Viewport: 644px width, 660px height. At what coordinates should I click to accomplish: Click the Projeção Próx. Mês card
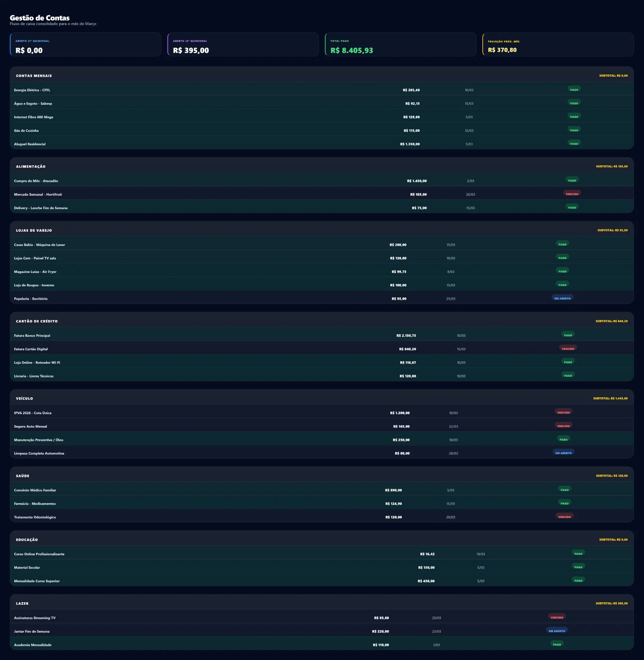[x=558, y=45]
